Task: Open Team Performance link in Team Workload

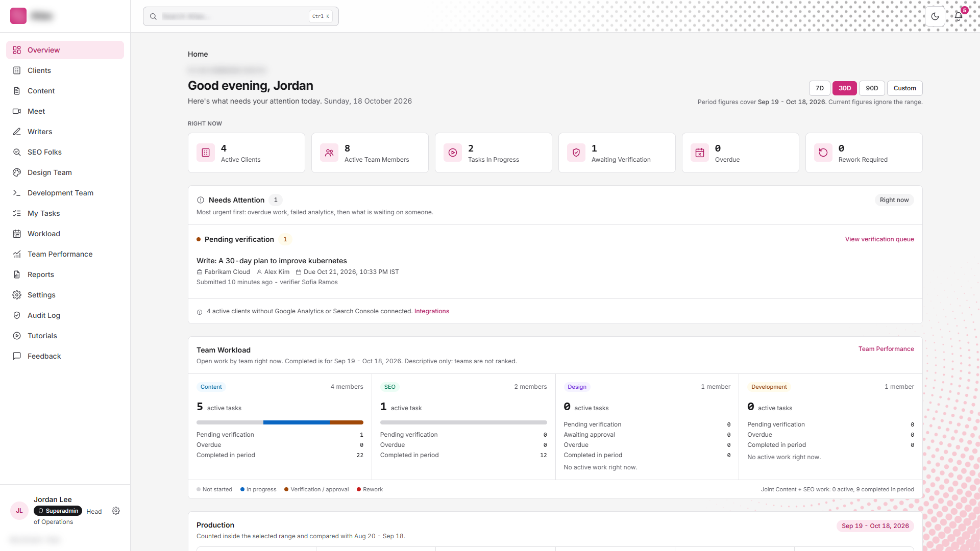Action: point(886,349)
